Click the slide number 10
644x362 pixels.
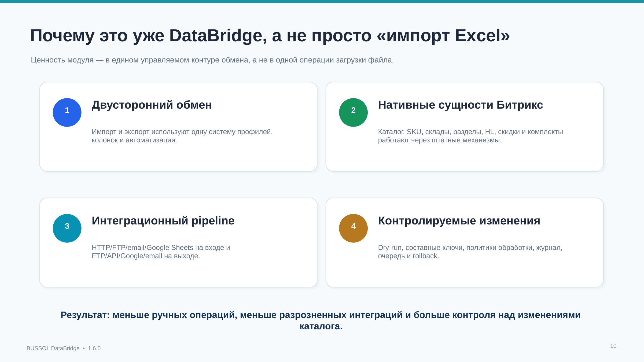click(613, 346)
